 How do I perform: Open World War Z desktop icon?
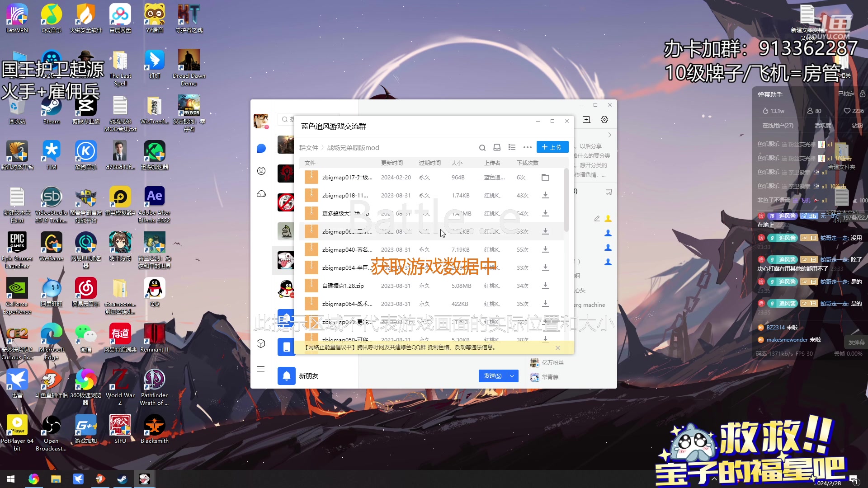coord(120,387)
